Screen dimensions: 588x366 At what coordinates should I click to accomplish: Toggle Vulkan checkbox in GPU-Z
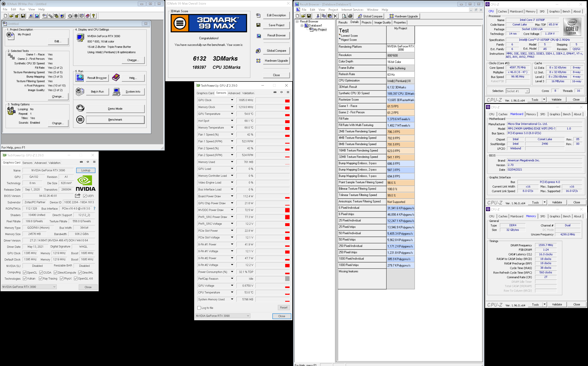point(24,279)
